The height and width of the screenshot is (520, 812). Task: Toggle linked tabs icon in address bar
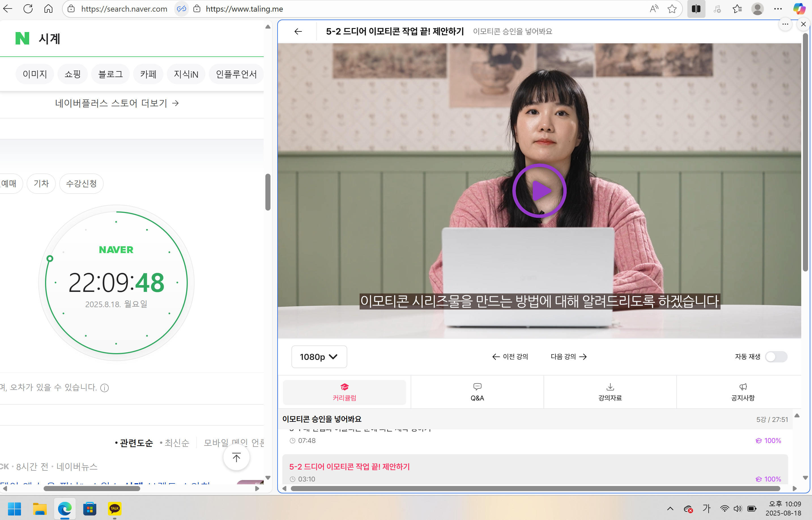(x=181, y=9)
